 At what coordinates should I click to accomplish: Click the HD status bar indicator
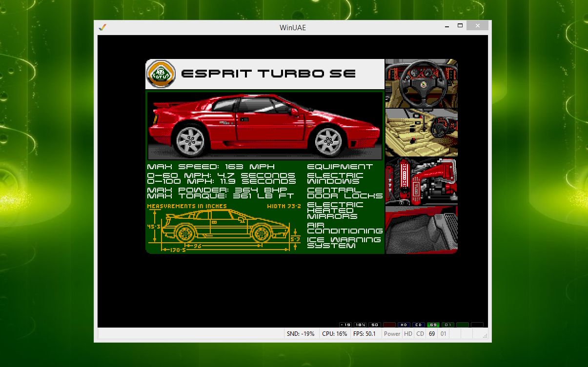coord(407,334)
